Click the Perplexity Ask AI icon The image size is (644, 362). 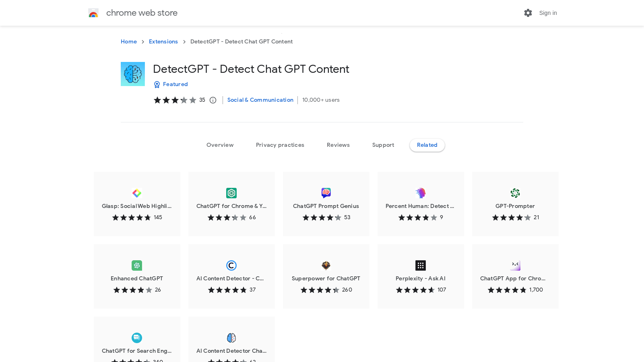(421, 265)
